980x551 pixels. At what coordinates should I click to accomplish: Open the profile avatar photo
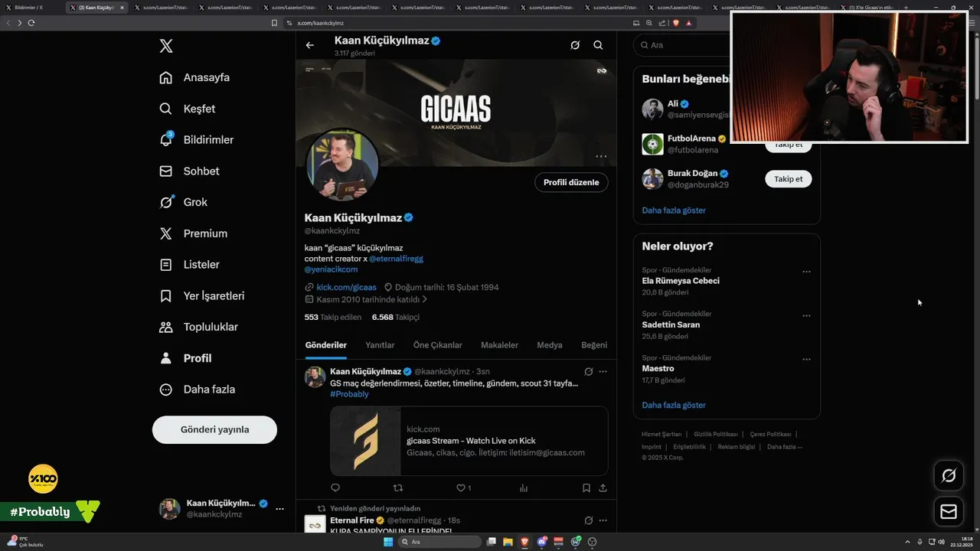tap(342, 165)
